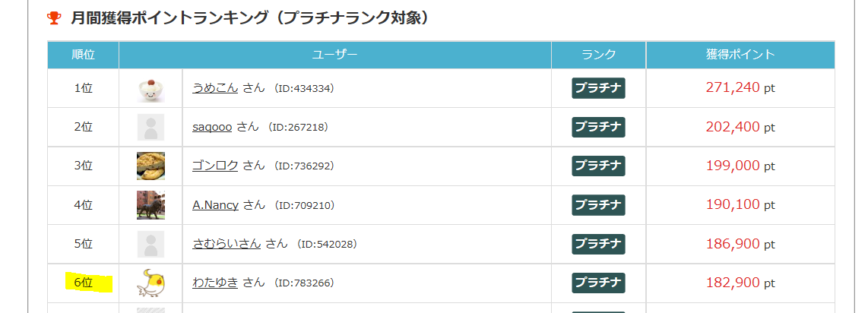The image size is (868, 313).
Task: Open わたゆき user profile link
Action: click(x=215, y=283)
